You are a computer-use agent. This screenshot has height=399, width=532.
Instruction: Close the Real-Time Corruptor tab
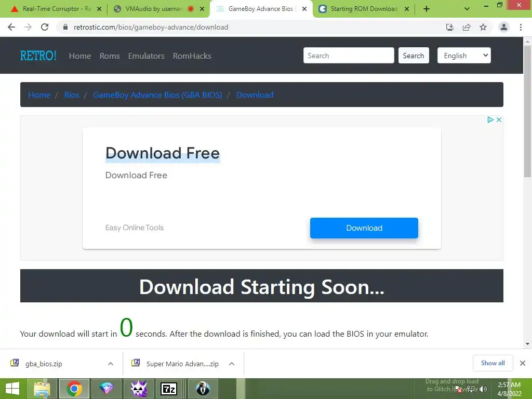click(99, 9)
